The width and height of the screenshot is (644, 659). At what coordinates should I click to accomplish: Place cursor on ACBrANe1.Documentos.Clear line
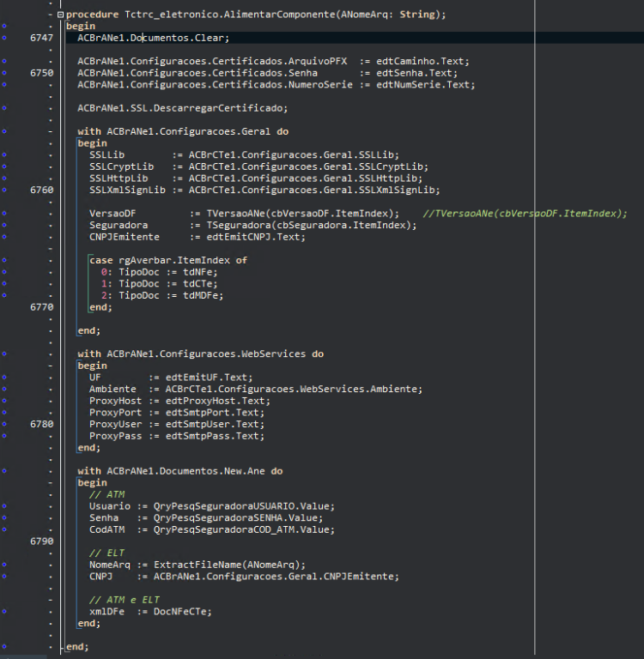[x=153, y=38]
